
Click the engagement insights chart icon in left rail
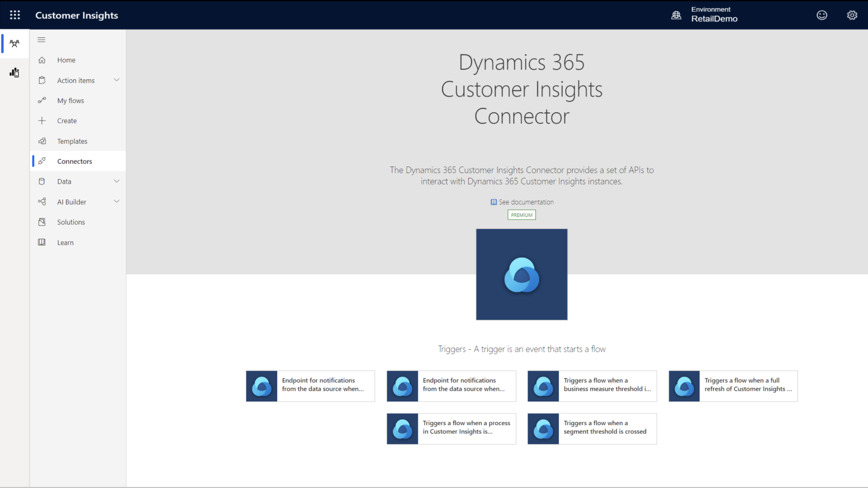pyautogui.click(x=15, y=73)
